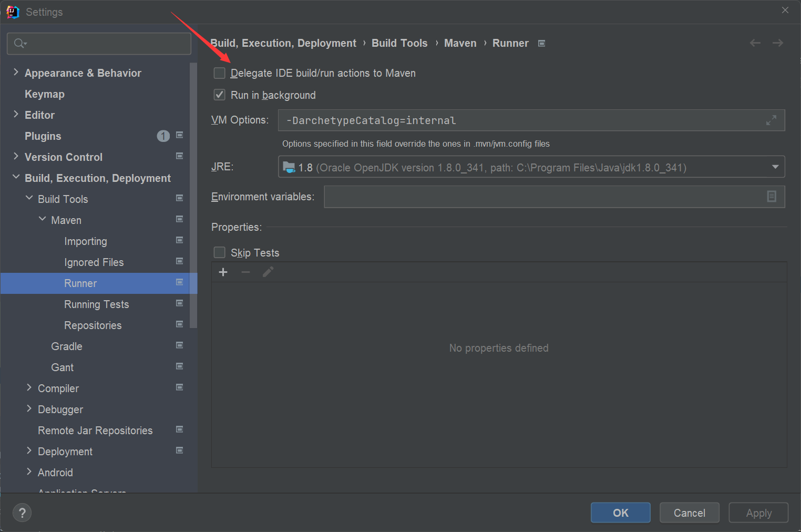
Task: Click project-scope icon on the selected Runner row
Action: point(180,282)
